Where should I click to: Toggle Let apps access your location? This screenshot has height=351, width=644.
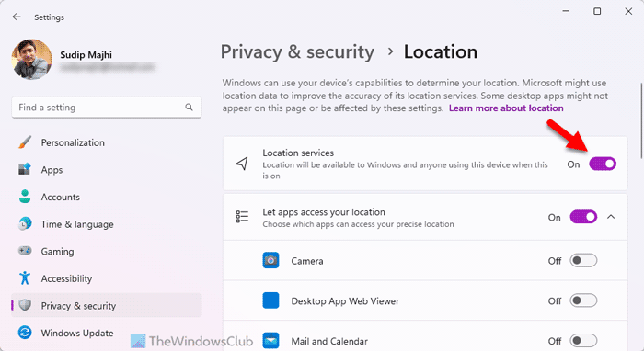[x=583, y=217]
